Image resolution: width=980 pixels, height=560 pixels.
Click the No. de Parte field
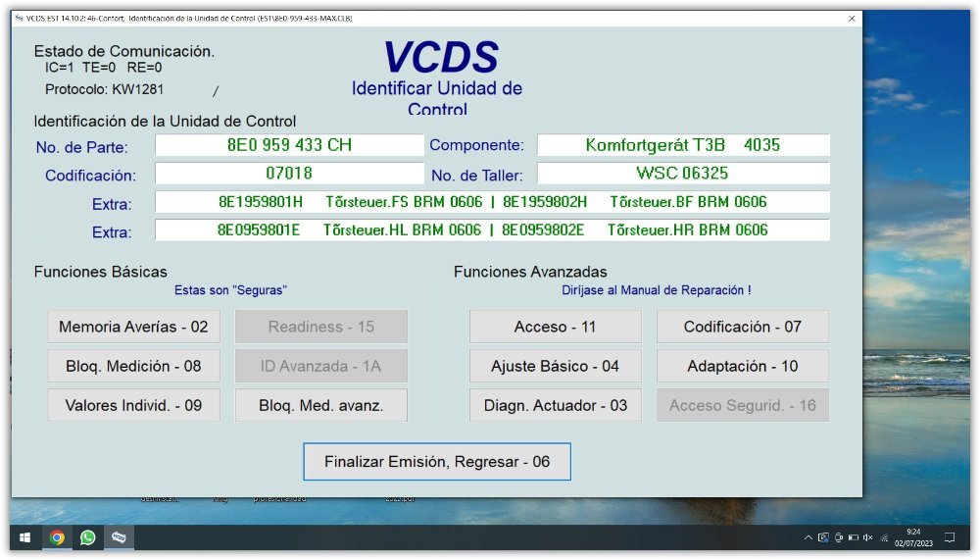pos(289,145)
